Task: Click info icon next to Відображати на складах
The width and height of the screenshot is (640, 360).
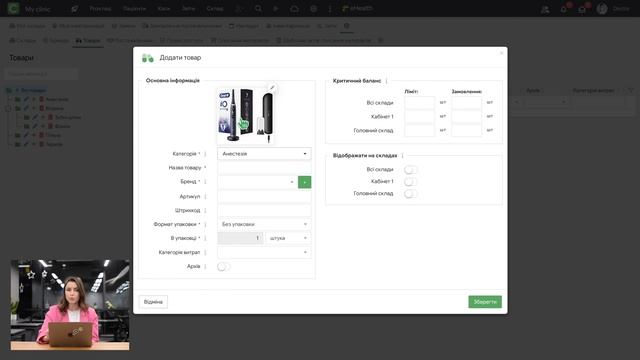Action: point(402,156)
